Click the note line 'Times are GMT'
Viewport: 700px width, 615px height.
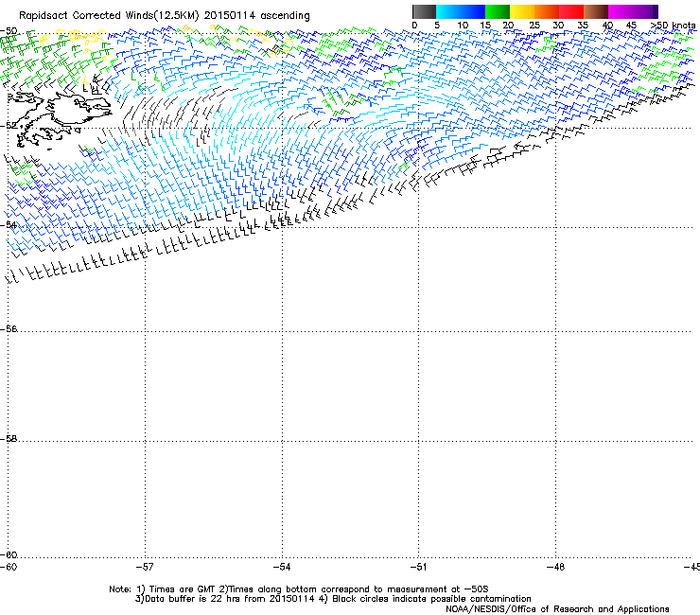tap(183, 589)
